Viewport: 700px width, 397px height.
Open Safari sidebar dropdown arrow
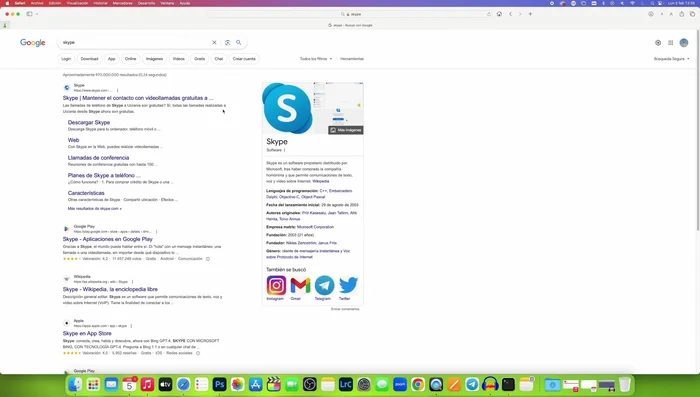pos(37,14)
